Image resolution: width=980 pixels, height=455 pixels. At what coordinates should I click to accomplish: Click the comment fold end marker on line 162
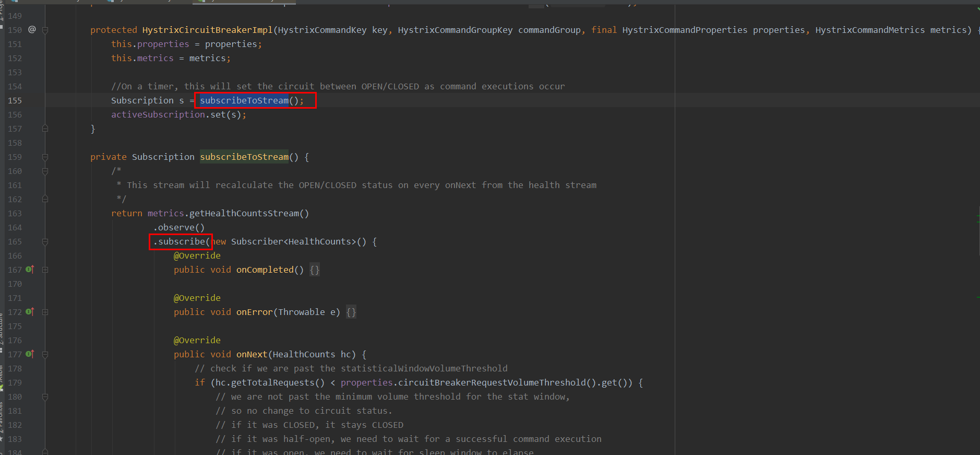point(45,199)
